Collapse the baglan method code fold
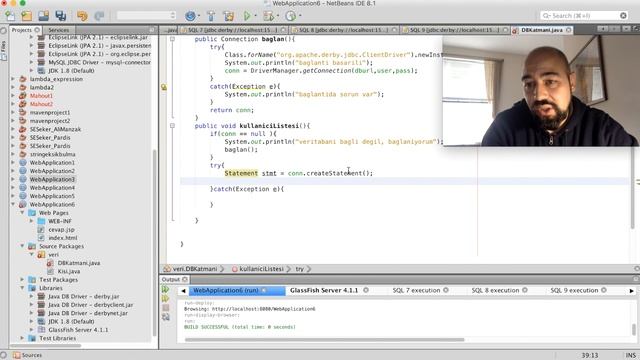This screenshot has height=360, width=640. [x=172, y=39]
